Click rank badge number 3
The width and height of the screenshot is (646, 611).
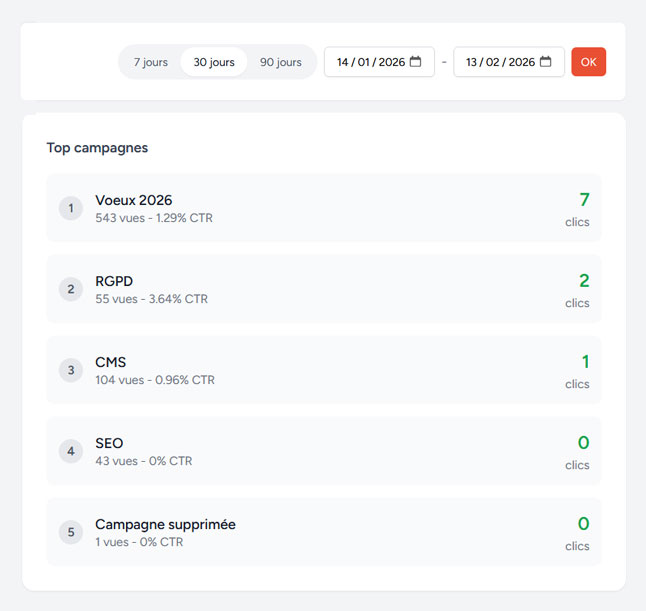point(70,370)
